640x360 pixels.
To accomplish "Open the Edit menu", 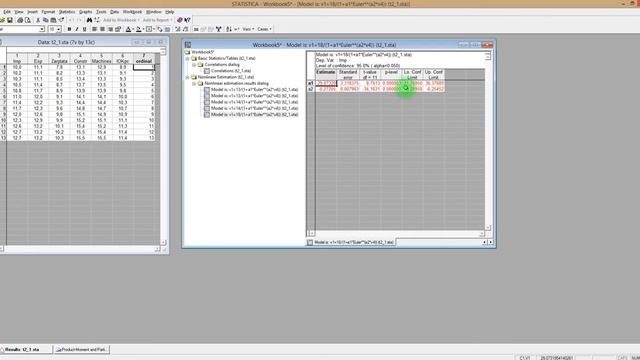I will (7, 12).
